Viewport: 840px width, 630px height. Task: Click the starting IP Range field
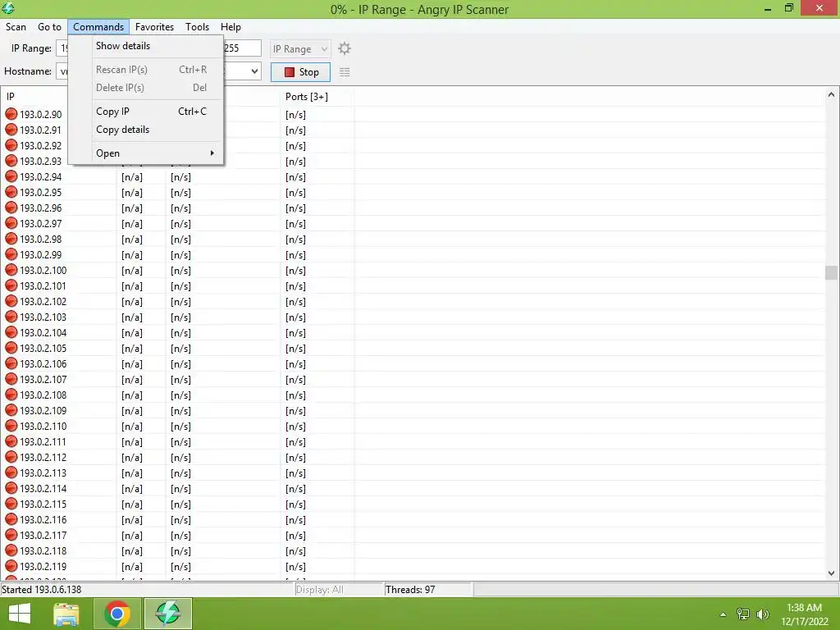tap(62, 48)
